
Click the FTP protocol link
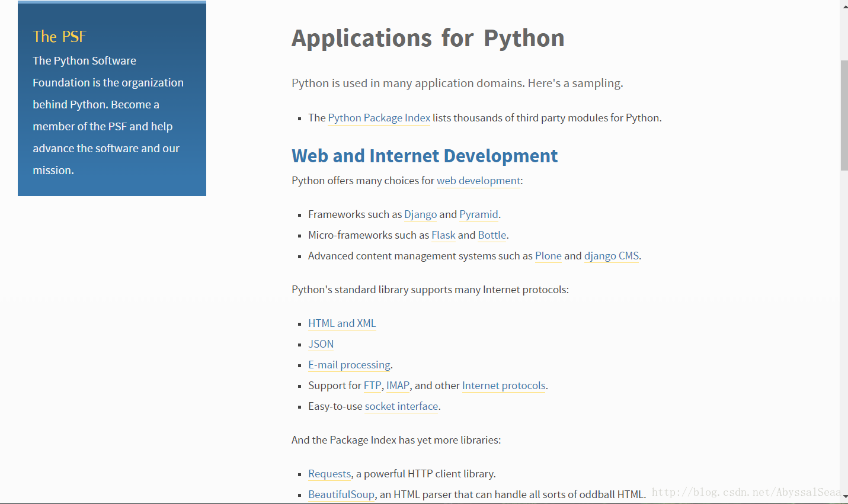tap(372, 386)
